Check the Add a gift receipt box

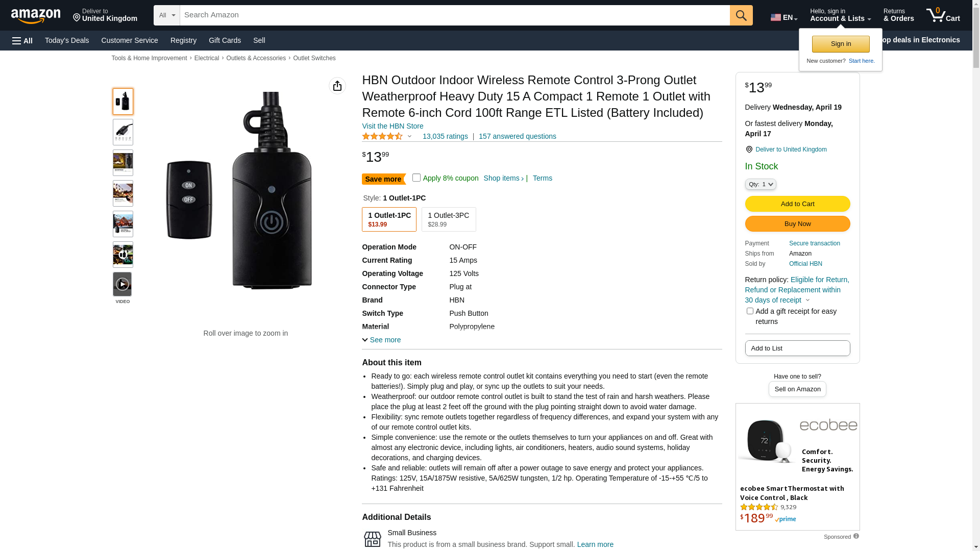750,311
